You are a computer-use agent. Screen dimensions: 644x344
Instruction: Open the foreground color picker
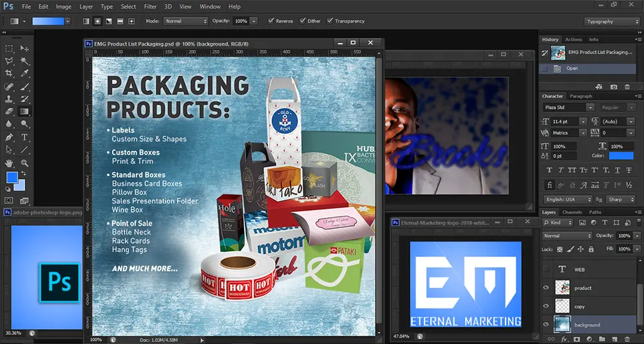(12, 177)
